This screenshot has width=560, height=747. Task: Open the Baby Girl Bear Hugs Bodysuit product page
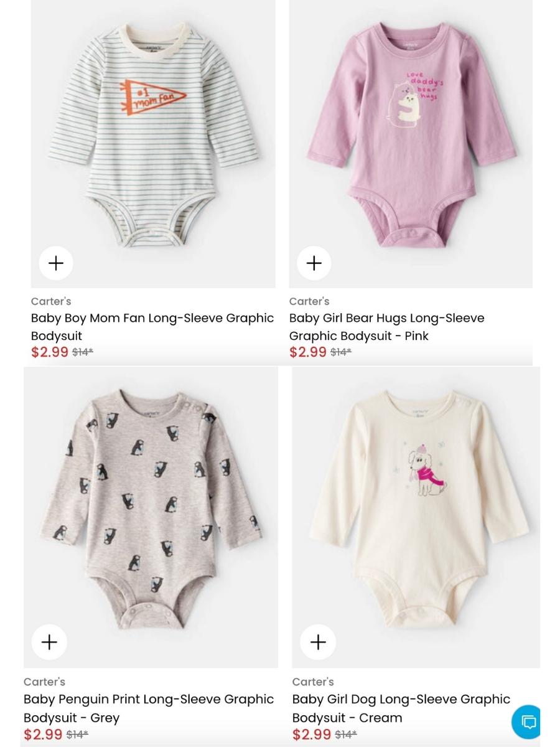pyautogui.click(x=386, y=326)
